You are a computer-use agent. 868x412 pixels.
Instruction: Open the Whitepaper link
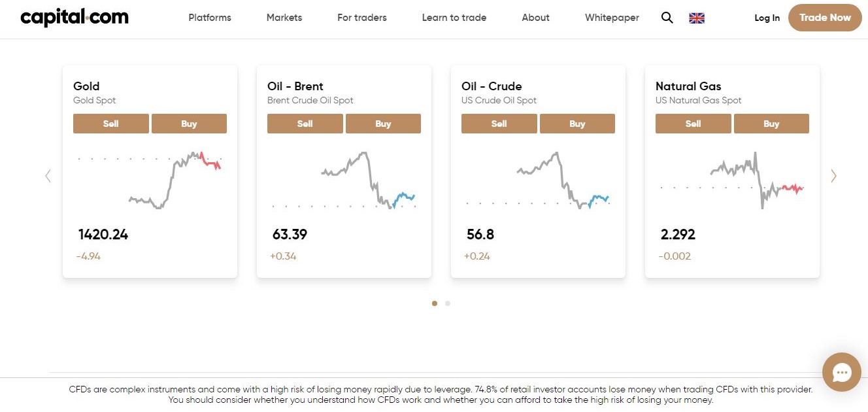pos(612,18)
